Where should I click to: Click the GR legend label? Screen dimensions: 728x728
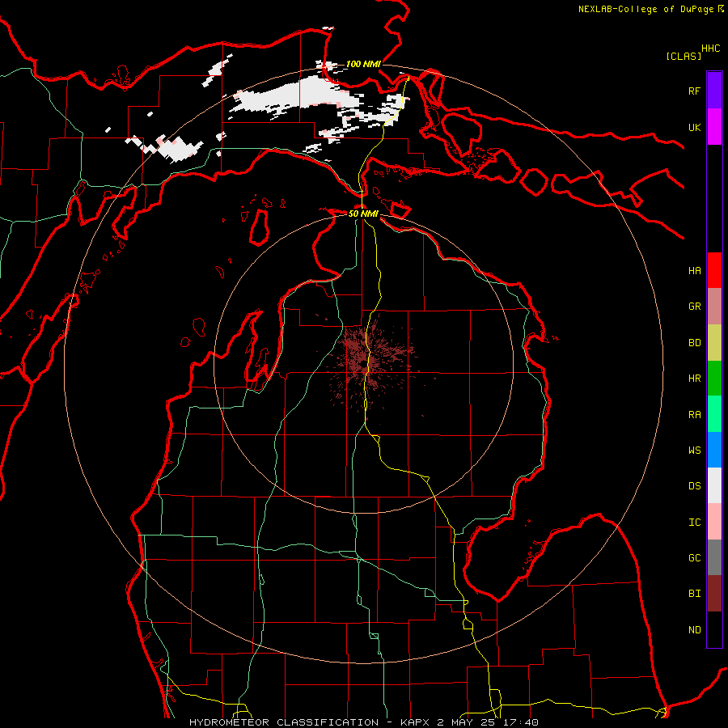tap(695, 307)
